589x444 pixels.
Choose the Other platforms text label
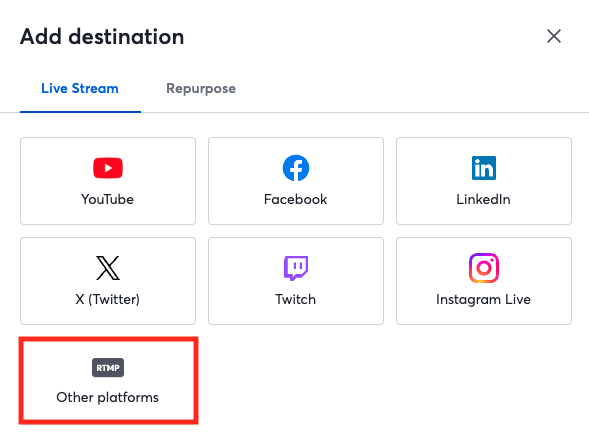click(107, 397)
